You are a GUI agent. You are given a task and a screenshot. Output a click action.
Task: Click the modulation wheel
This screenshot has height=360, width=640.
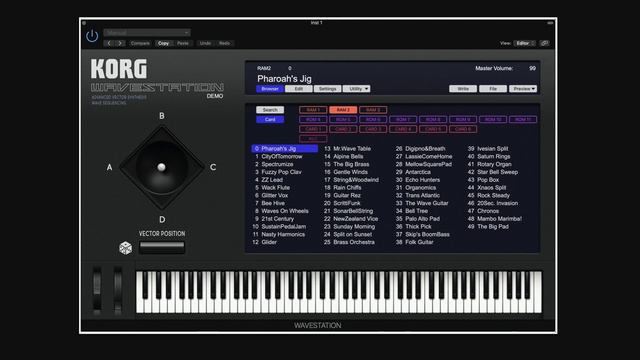pos(118,291)
